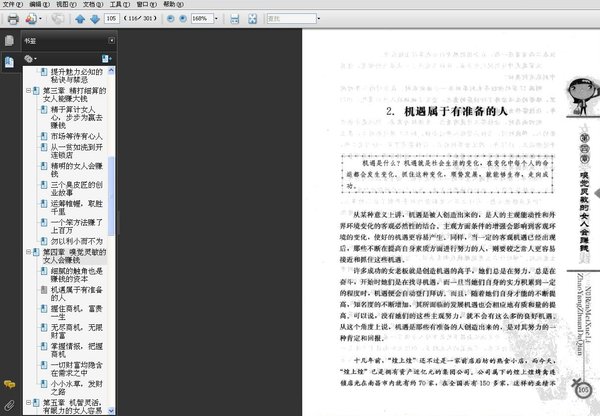The width and height of the screenshot is (600, 416).
Task: Open the 窗口 menu
Action: (147, 4)
